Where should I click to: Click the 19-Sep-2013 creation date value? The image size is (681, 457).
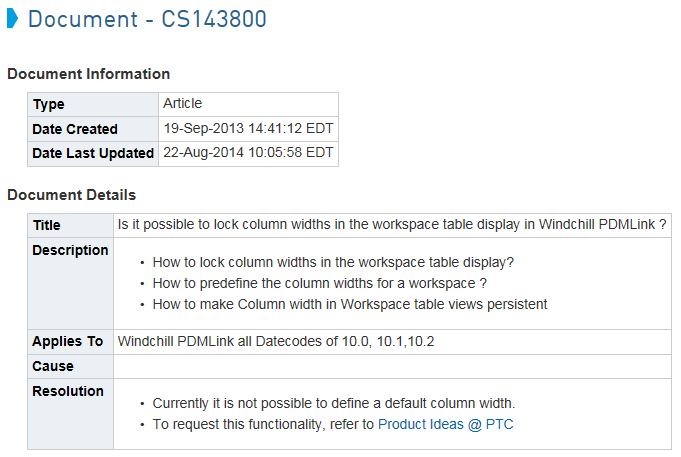click(248, 129)
